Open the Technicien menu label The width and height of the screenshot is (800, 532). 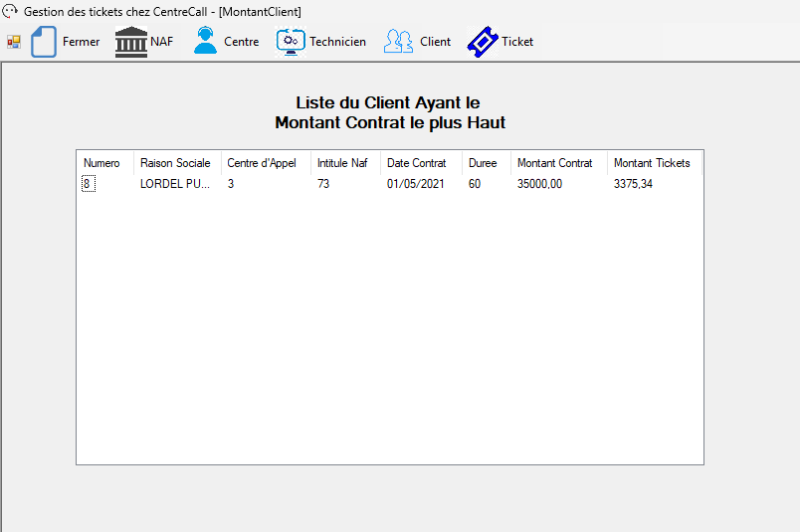(337, 42)
